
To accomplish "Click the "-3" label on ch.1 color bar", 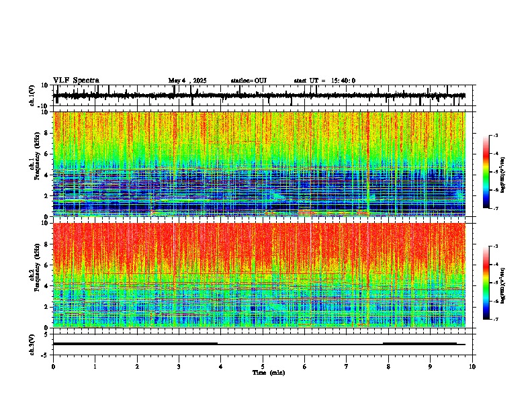I will [x=495, y=135].
